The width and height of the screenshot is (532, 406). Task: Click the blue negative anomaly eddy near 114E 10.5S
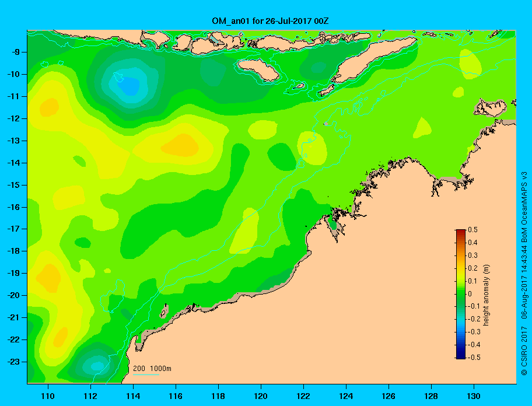[x=129, y=86]
